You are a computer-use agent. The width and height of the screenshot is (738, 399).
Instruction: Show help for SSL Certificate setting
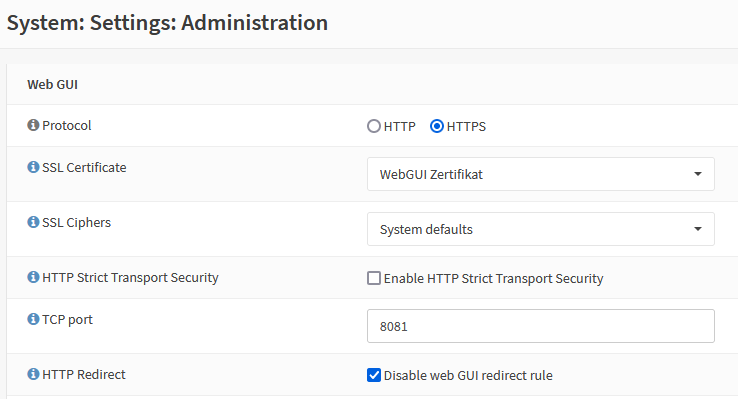(33, 167)
